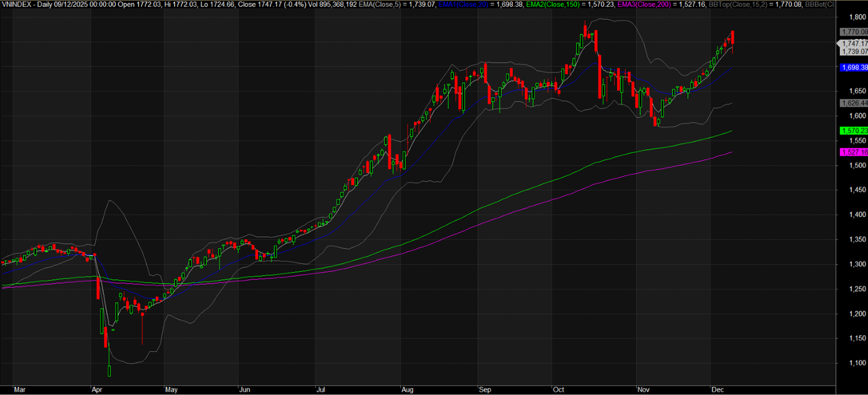Click the gray 1,626.44 Bollinger bottom tag
Image resolution: width=868 pixels, height=395 pixels.
click(x=853, y=103)
